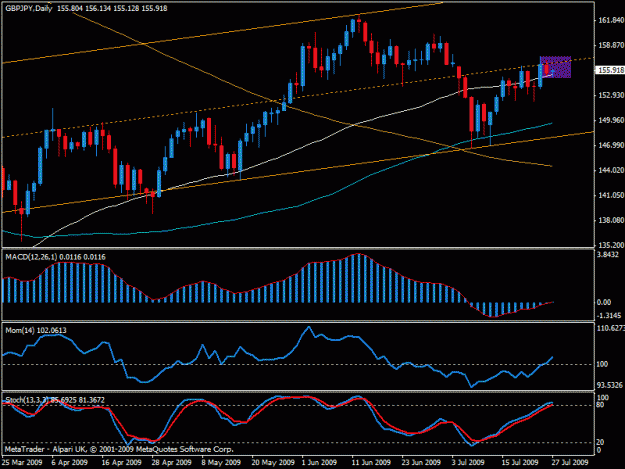The image size is (625, 469).
Task: Click the 158.870 price axis label
Action: coord(611,45)
